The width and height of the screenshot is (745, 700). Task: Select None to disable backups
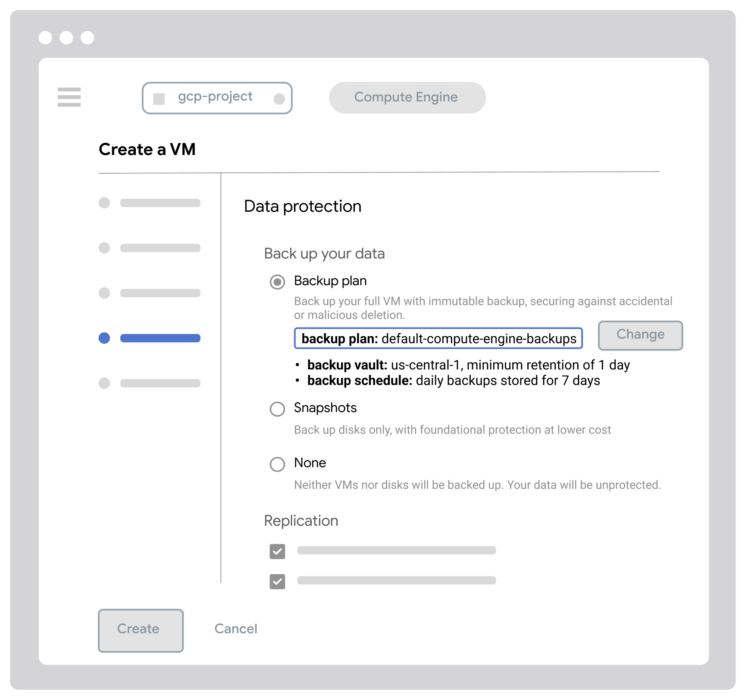tap(277, 465)
